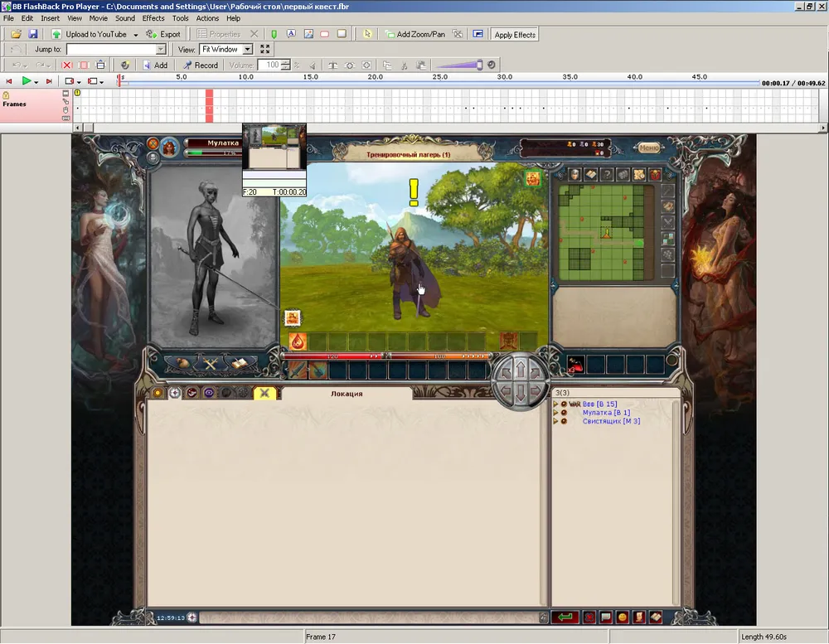
Task: Click the Record button
Action: 200,65
